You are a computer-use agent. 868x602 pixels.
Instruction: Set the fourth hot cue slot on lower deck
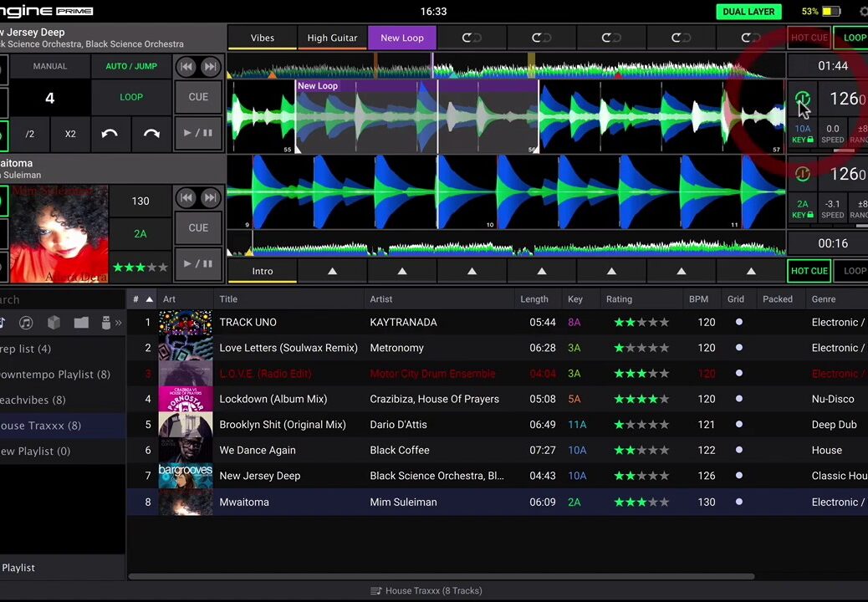click(x=472, y=271)
